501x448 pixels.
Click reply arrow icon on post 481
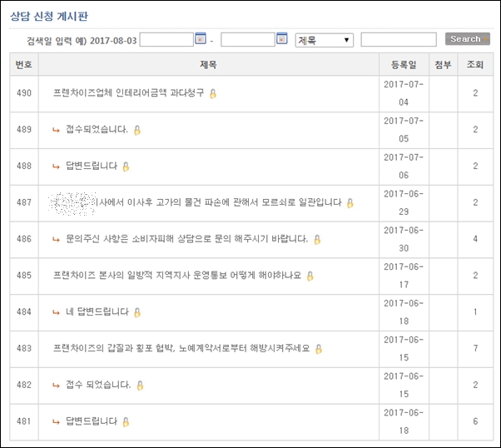click(x=56, y=422)
